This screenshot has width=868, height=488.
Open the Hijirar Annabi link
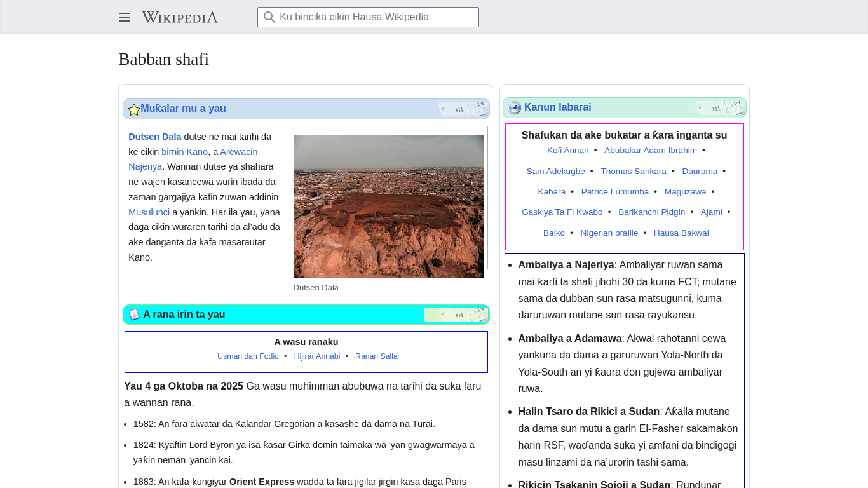(x=316, y=356)
